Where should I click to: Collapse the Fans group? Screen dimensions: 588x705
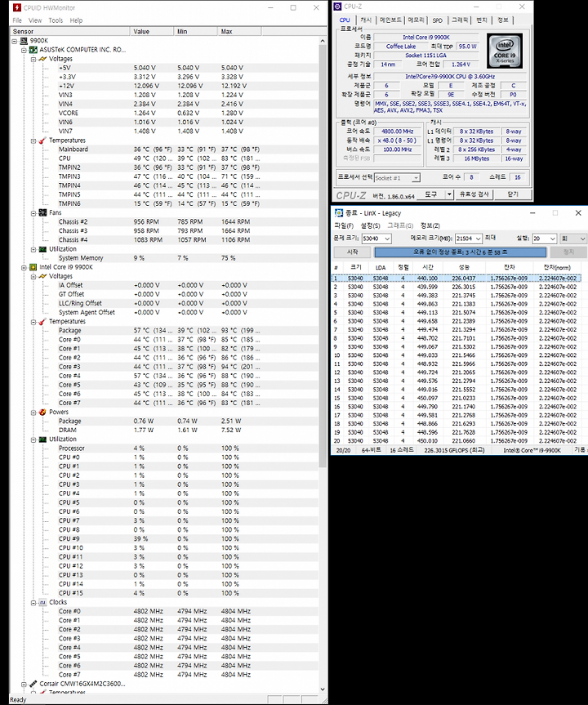(x=33, y=213)
